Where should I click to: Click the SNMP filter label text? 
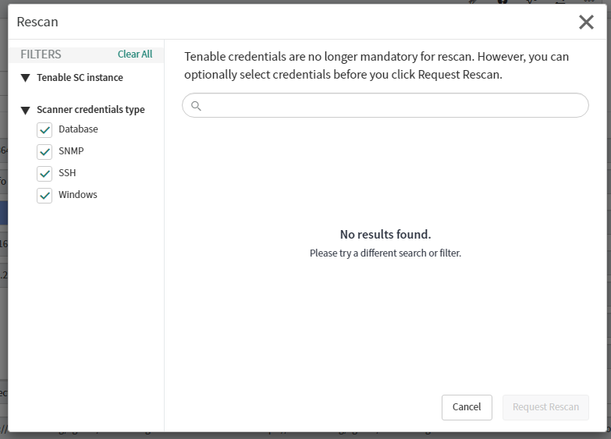click(x=71, y=151)
